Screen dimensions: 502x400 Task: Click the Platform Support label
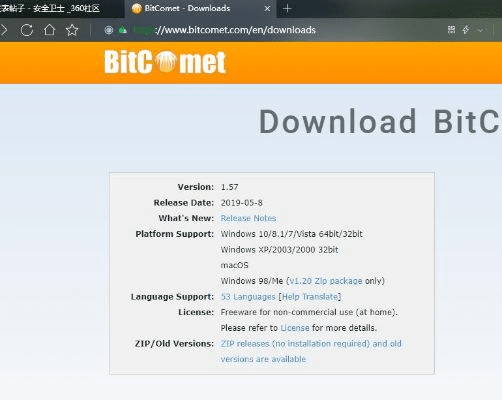coord(174,234)
